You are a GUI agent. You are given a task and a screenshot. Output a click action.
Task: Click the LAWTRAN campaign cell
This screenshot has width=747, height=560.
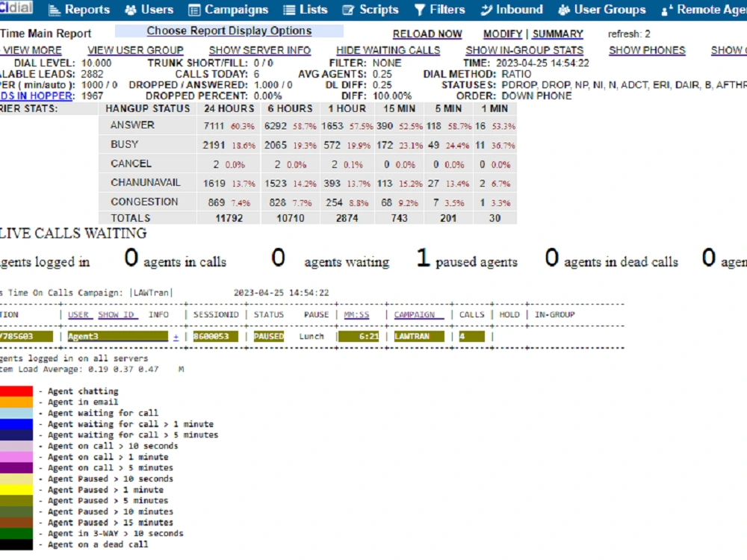419,336
